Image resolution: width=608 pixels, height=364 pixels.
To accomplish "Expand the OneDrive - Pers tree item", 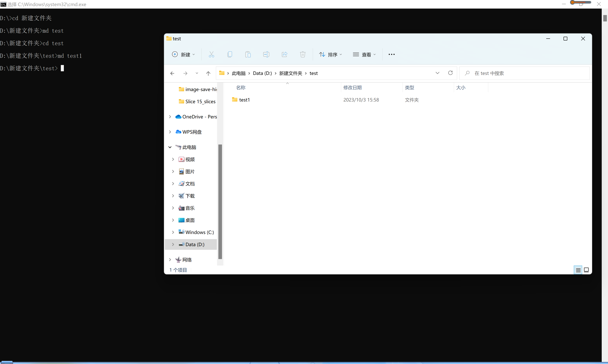I will [x=170, y=116].
